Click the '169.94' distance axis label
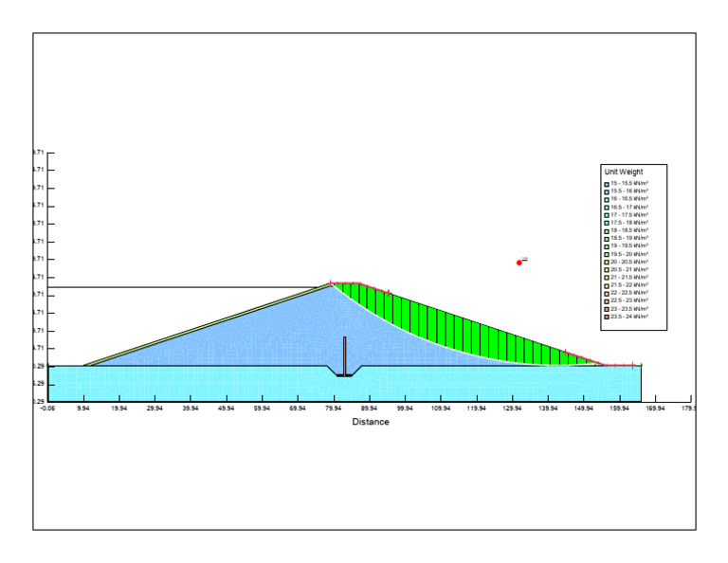 [x=655, y=409]
